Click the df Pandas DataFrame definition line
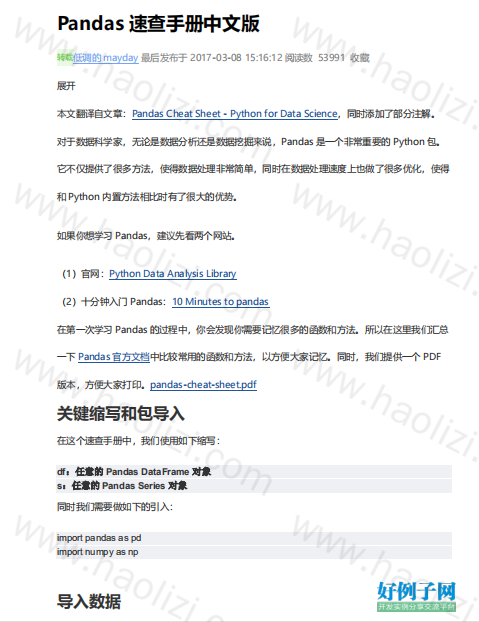The height and width of the screenshot is (622, 479). (x=254, y=471)
